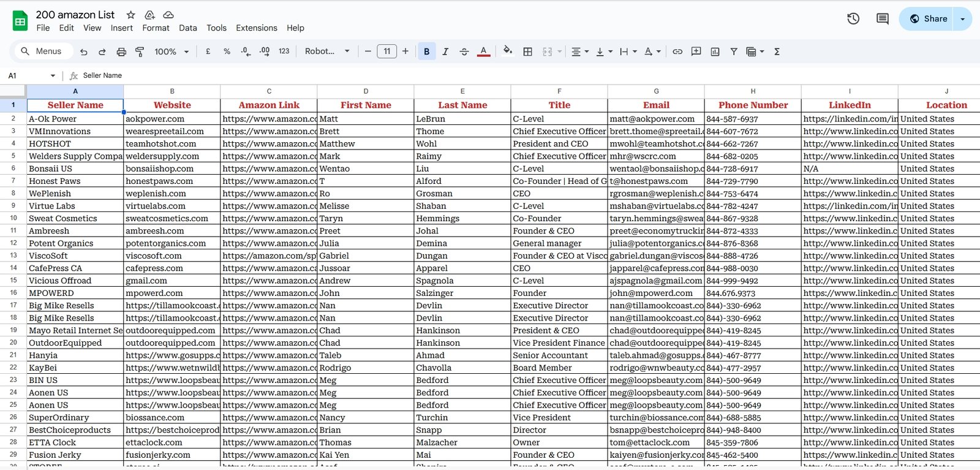Image resolution: width=980 pixels, height=470 pixels.
Task: Toggle Bold formatting
Action: coord(427,51)
